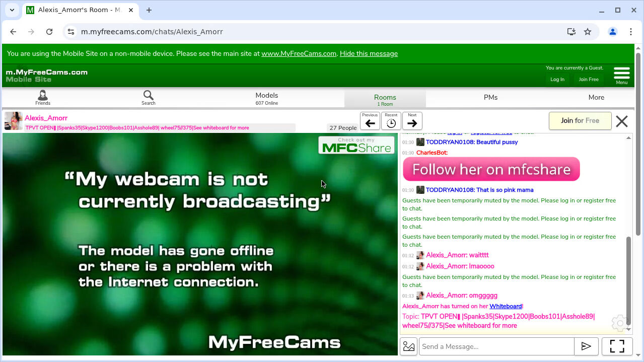Viewport: 644px width, 362px height.
Task: Close the chat room with X
Action: pyautogui.click(x=622, y=121)
